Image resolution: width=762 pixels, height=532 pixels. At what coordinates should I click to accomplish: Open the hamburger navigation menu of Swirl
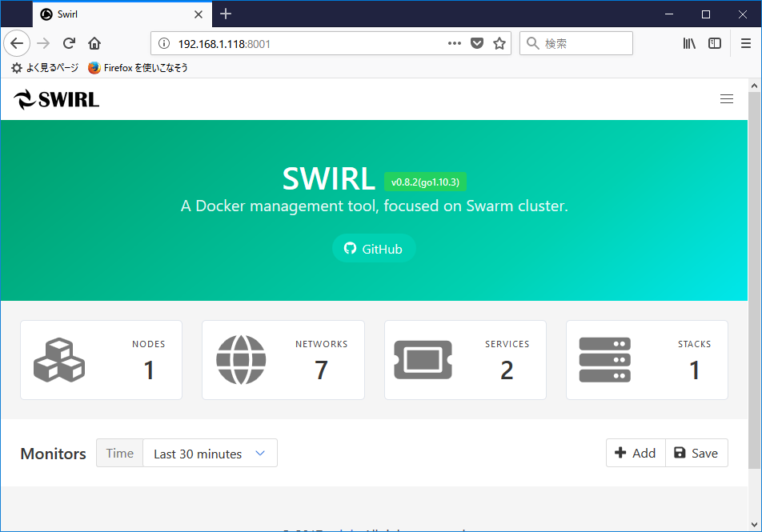click(727, 98)
